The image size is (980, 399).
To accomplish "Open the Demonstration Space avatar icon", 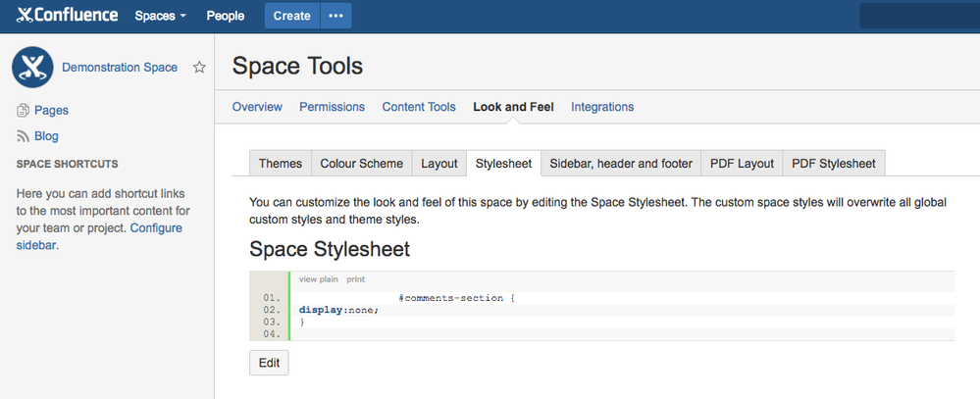I will 31,68.
